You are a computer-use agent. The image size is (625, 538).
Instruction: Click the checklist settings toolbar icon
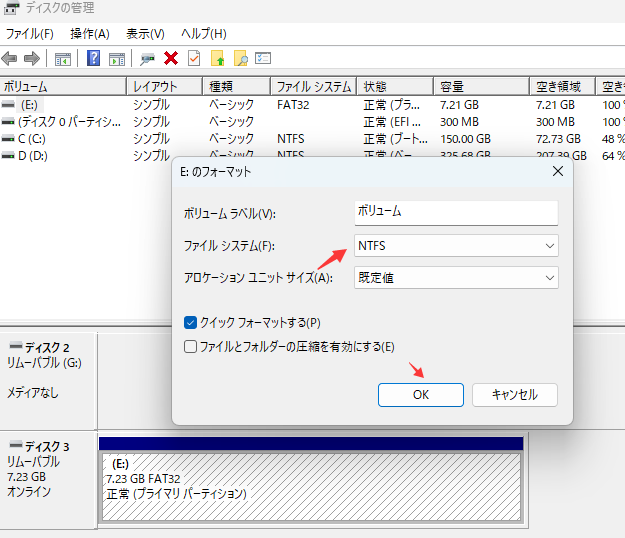point(263,58)
